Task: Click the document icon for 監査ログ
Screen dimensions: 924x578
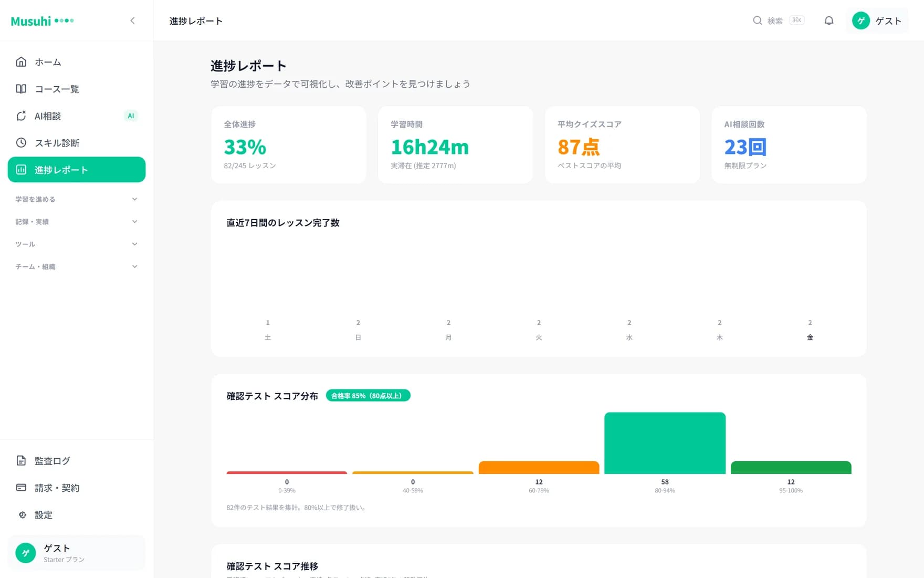Action: point(21,461)
